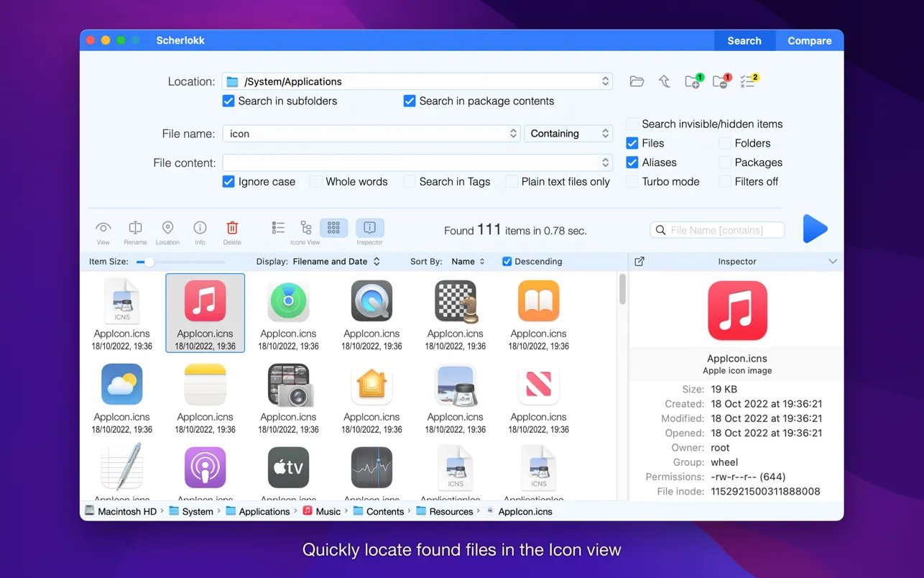
Task: Enable Whole words checkbox
Action: [315, 182]
